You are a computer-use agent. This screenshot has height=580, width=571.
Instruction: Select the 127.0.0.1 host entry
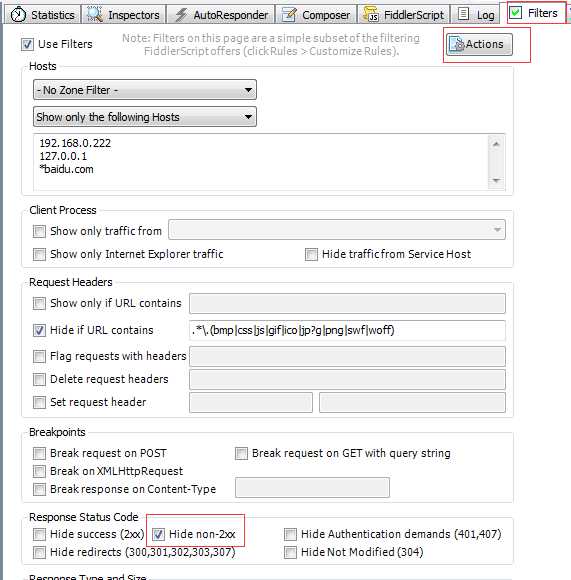pyautogui.click(x=63, y=156)
